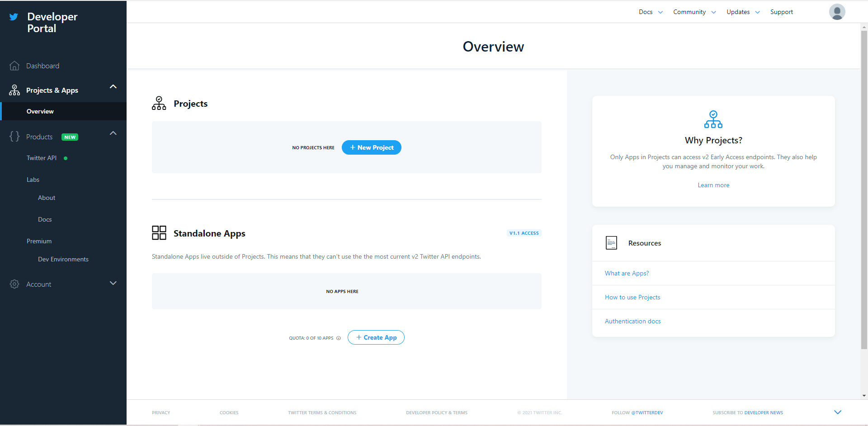The image size is (868, 426).
Task: Click the Account gear icon
Action: pyautogui.click(x=14, y=284)
